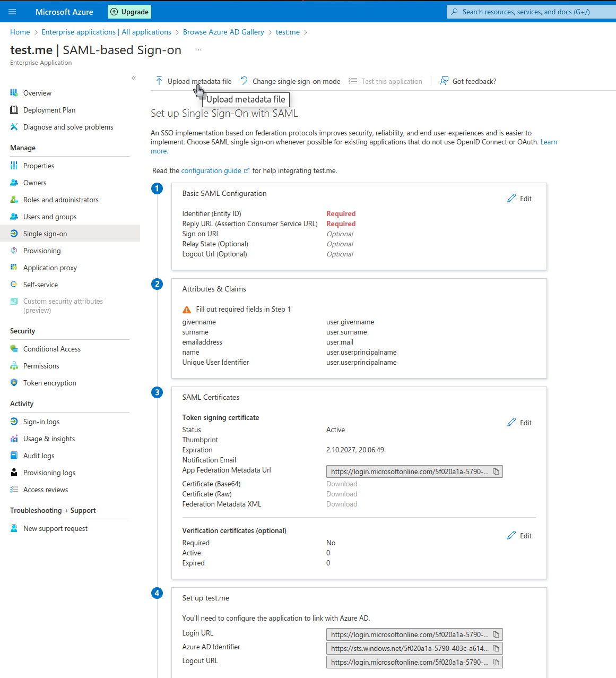The width and height of the screenshot is (616, 678).
Task: Open Enterprise applications | All applications breadcrumb
Action: [x=107, y=32]
